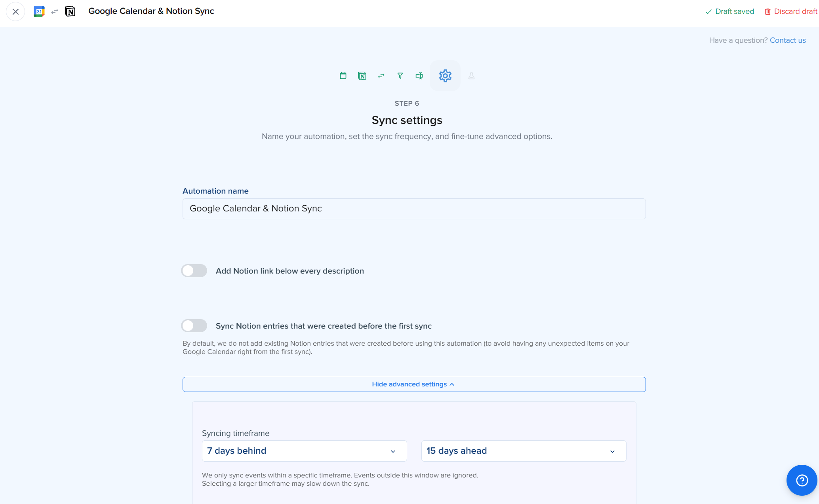Click the Syncing timeframe label
The image size is (819, 504).
tap(236, 433)
